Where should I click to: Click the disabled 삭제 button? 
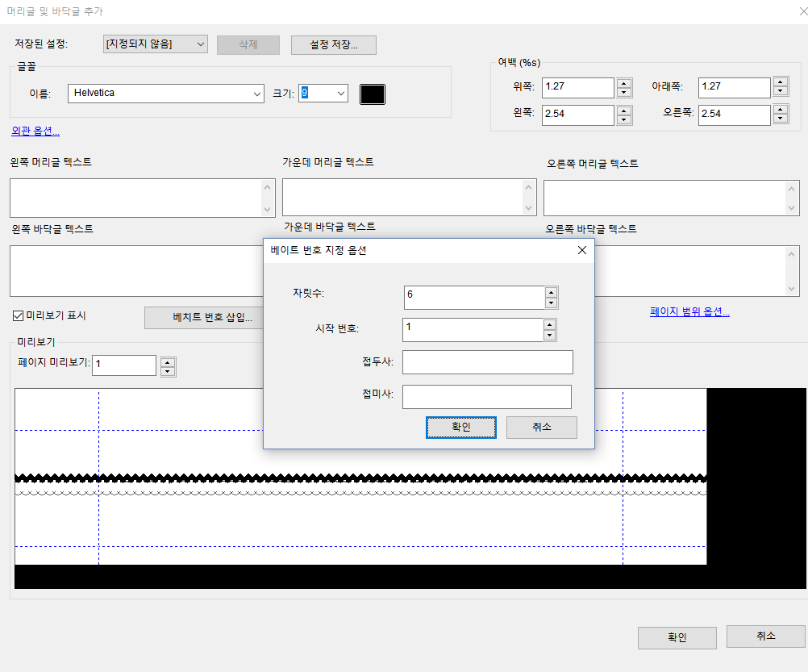(248, 44)
